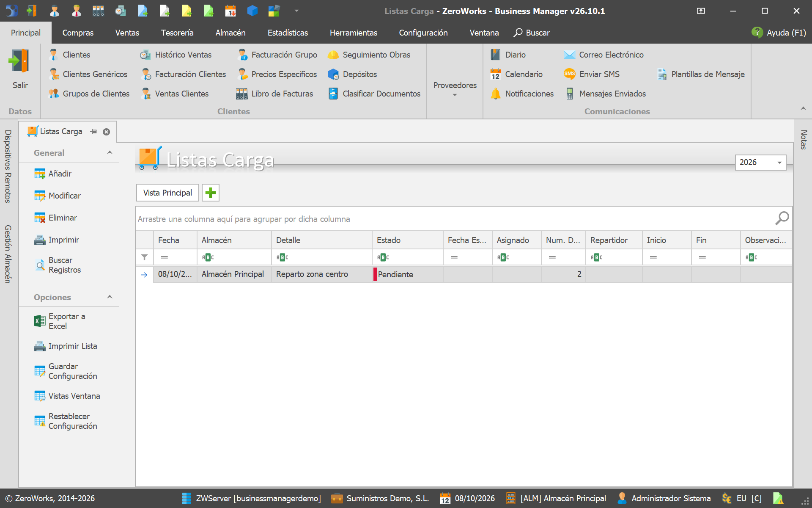Collapse the General section
Screen dimensions: 812x508
tap(110, 153)
